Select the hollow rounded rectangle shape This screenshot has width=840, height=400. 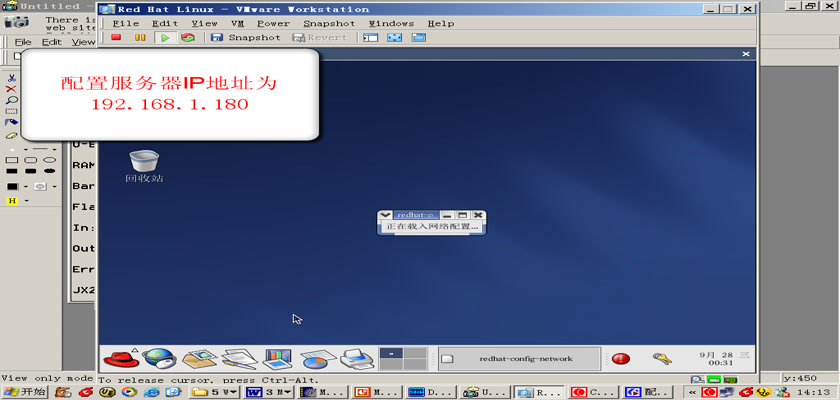[31, 160]
